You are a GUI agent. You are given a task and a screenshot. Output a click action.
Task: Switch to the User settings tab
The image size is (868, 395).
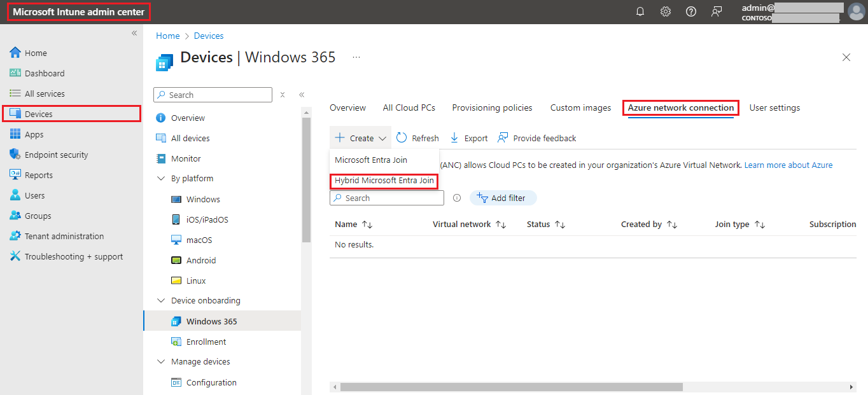pos(774,107)
